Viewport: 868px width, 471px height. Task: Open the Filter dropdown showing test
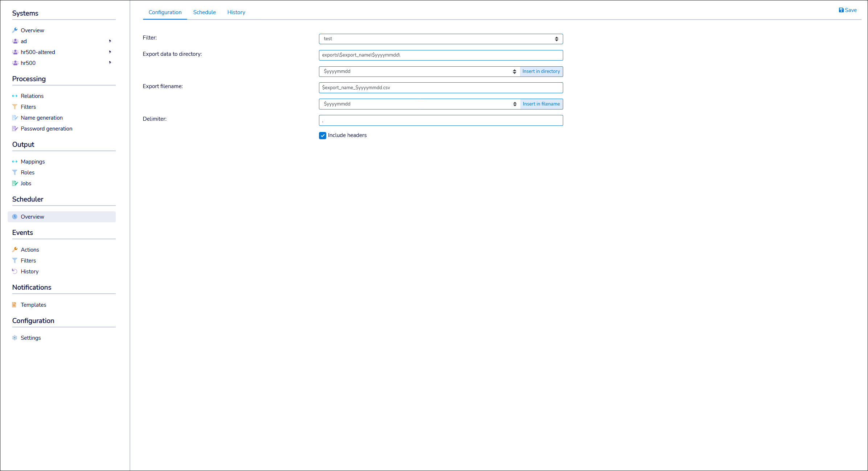click(441, 39)
